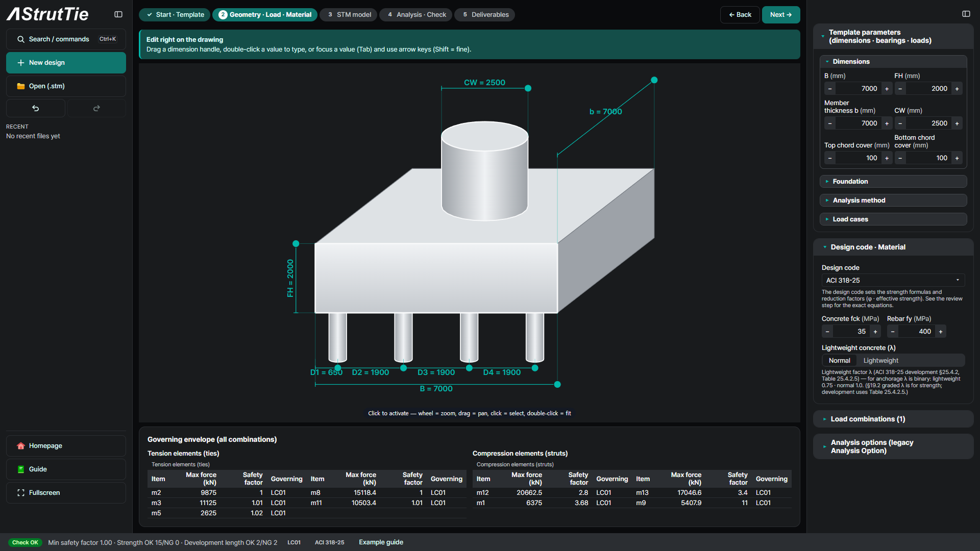This screenshot has width=980, height=551.
Task: Increase Concrete fck value
Action: [875, 332]
